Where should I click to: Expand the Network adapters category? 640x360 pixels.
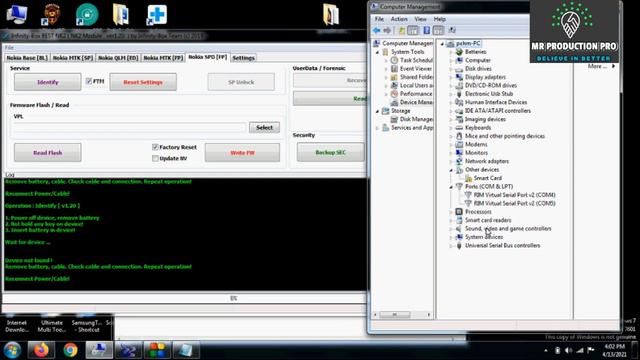coord(451,161)
